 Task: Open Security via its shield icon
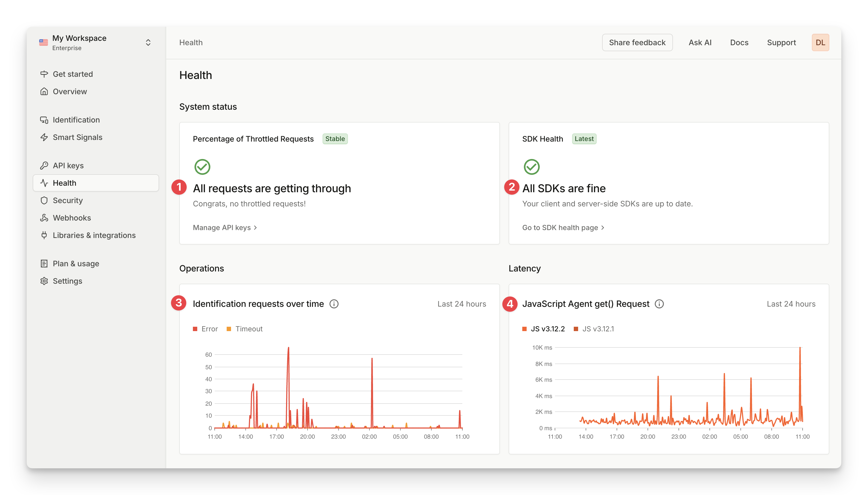tap(45, 200)
